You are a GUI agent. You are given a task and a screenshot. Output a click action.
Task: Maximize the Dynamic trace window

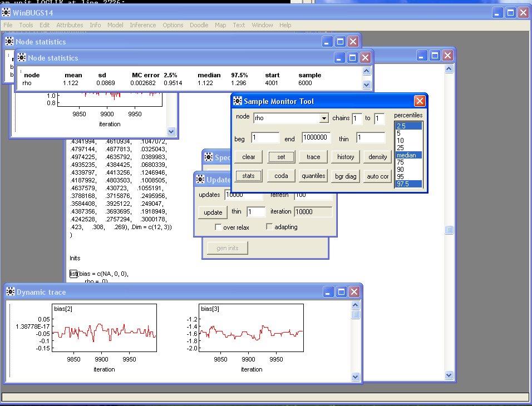[x=340, y=292]
